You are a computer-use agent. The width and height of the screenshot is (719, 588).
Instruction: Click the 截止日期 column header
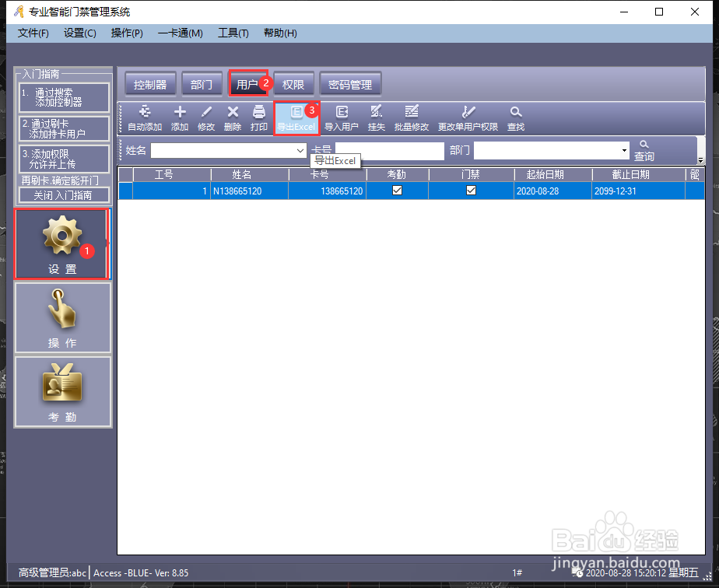pyautogui.click(x=638, y=175)
